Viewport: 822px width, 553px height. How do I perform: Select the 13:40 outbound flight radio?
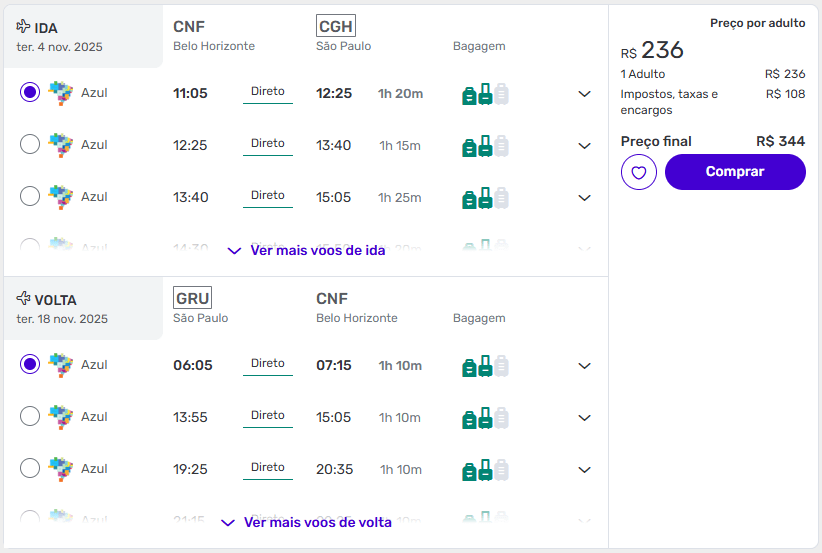30,197
